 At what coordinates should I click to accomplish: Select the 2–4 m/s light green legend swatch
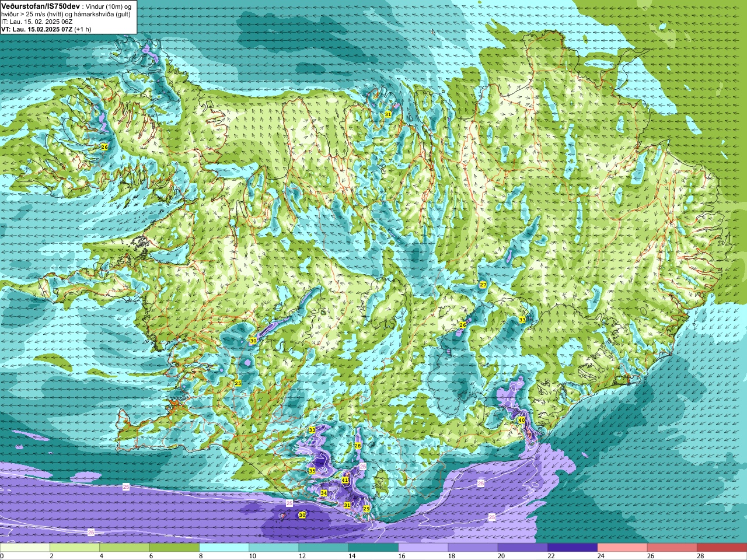(x=75, y=548)
